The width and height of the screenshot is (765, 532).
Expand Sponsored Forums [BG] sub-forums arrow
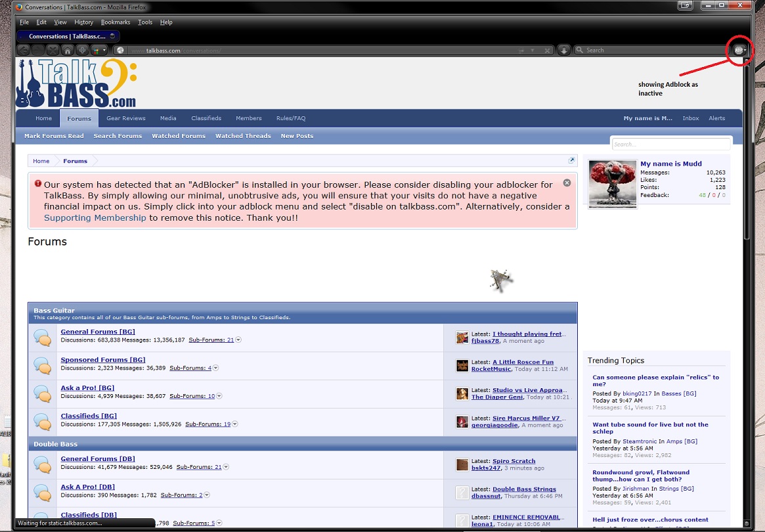click(x=215, y=368)
